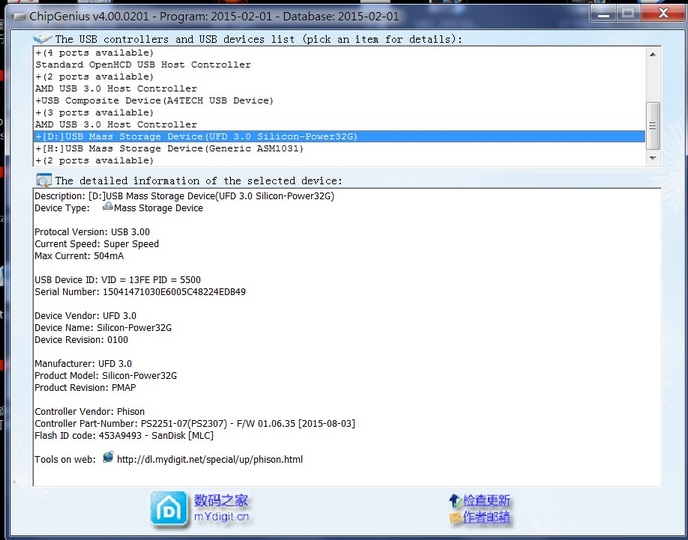This screenshot has width=688, height=540.
Task: Click the Manufacturer: UFD 3.0 line
Action: [83, 364]
